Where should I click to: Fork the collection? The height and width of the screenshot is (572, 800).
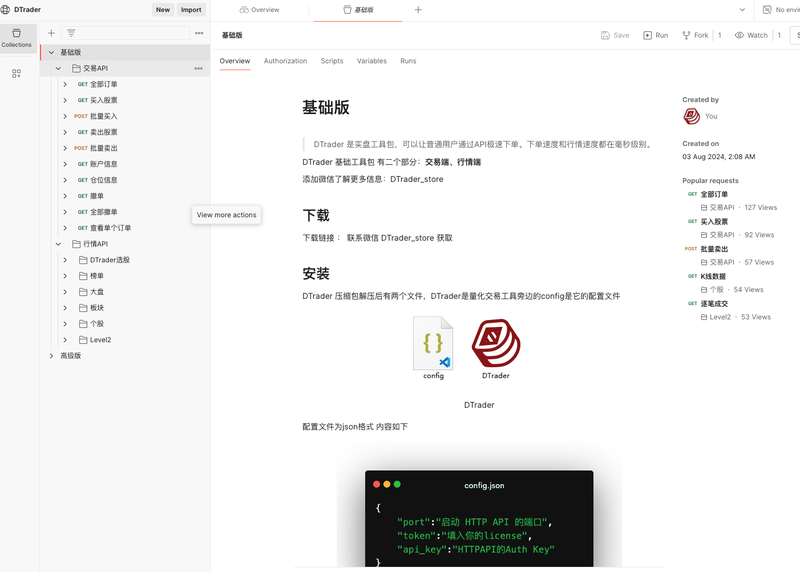[x=695, y=35]
